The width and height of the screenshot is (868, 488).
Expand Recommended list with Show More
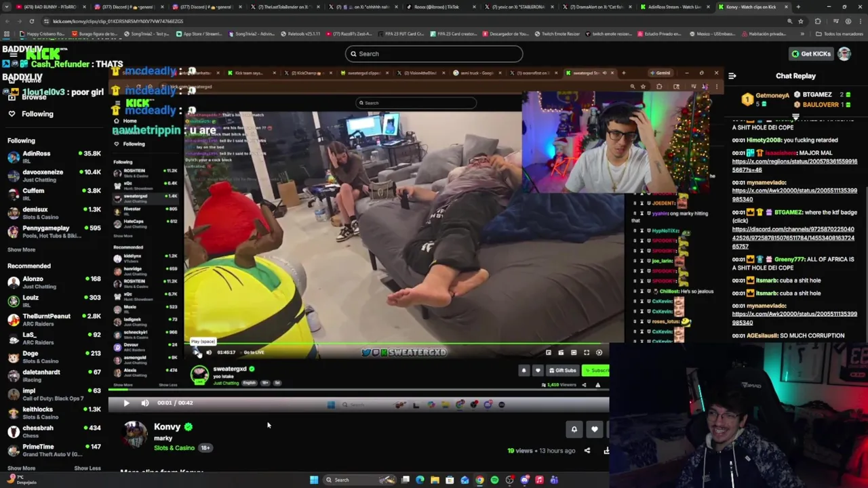(21, 468)
